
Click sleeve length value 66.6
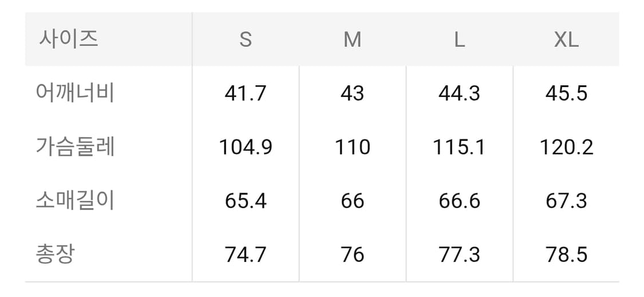coord(459,201)
